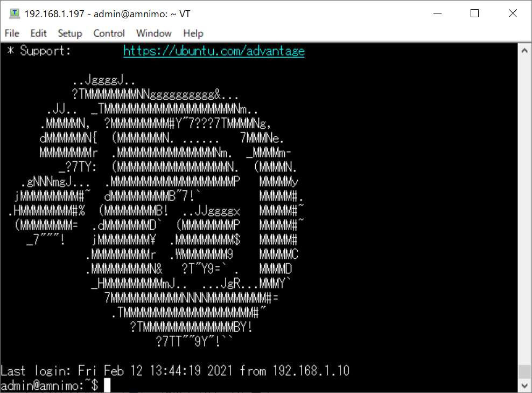The image size is (532, 393).
Task: Click the scrollbar down arrow
Action: tap(524, 385)
